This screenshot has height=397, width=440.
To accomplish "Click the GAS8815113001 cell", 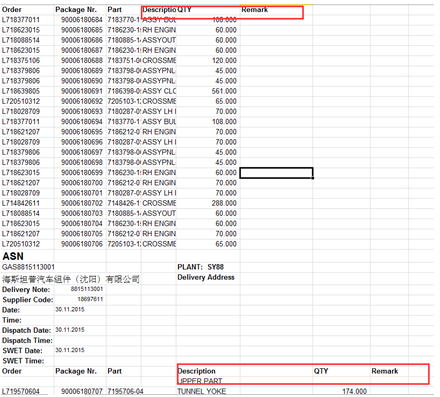I will (x=28, y=267).
